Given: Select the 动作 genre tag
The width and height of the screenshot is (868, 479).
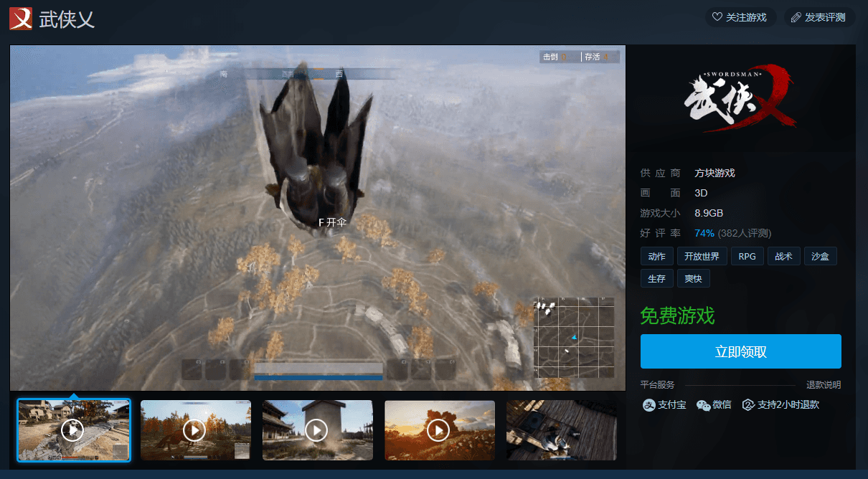Looking at the screenshot, I should coord(656,257).
